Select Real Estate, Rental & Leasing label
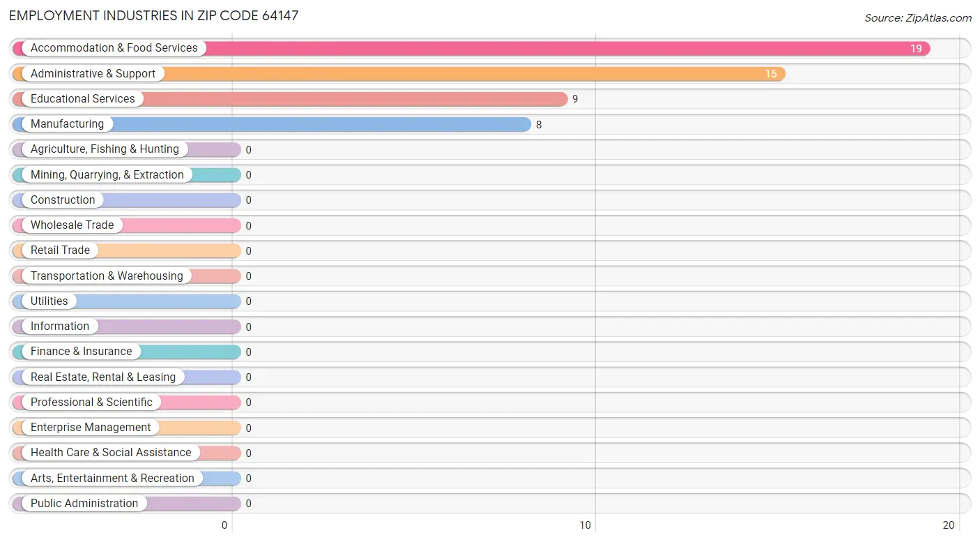 (103, 377)
